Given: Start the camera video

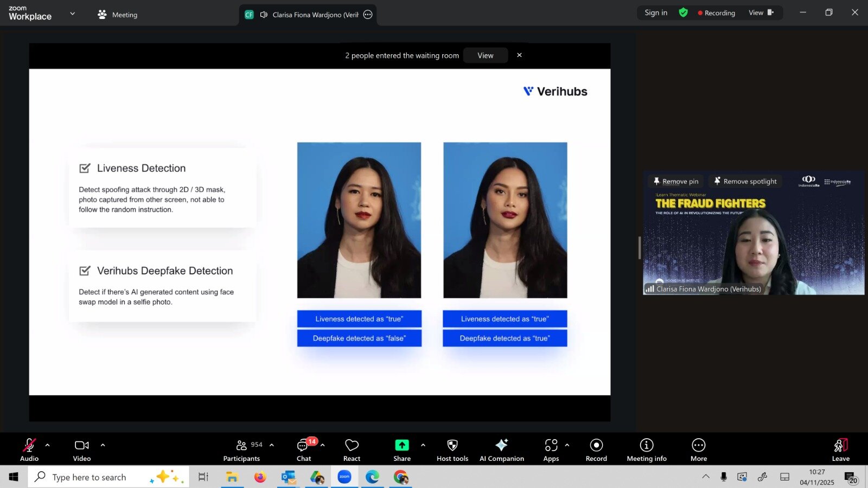Looking at the screenshot, I should (x=81, y=449).
